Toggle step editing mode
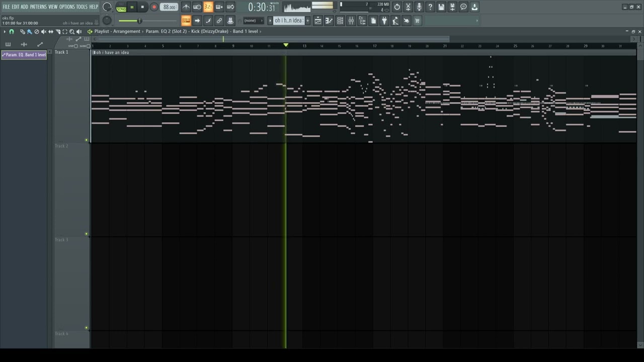Viewport: 644px width, 362px height. click(208, 21)
